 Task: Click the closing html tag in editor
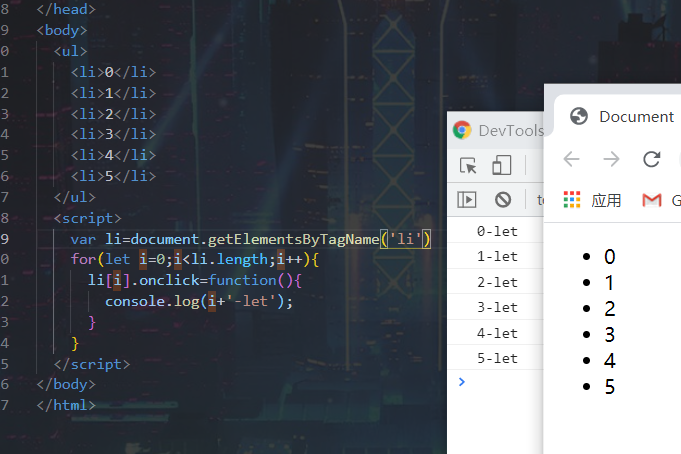click(x=66, y=405)
